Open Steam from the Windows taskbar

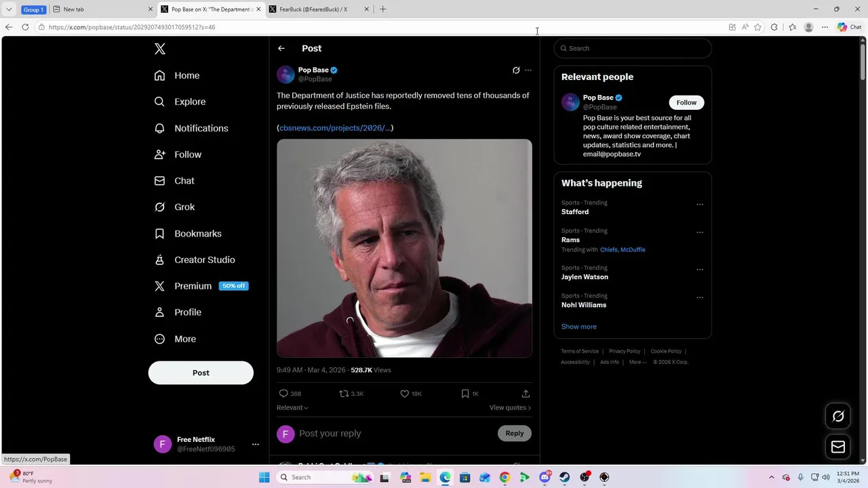click(x=564, y=477)
